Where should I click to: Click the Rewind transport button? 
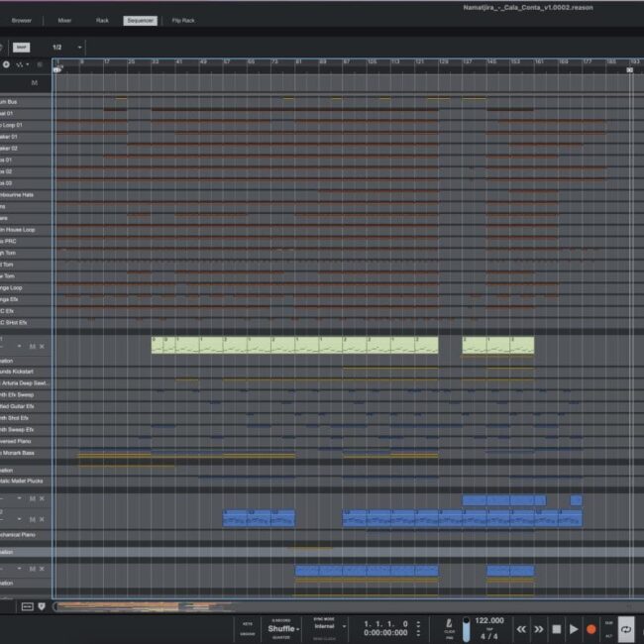tap(521, 629)
